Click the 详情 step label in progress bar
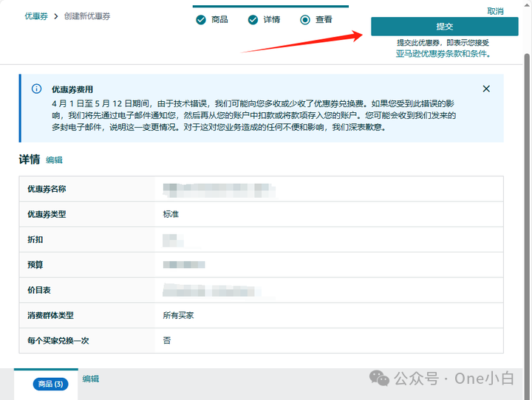This screenshot has height=400, width=532. (271, 20)
